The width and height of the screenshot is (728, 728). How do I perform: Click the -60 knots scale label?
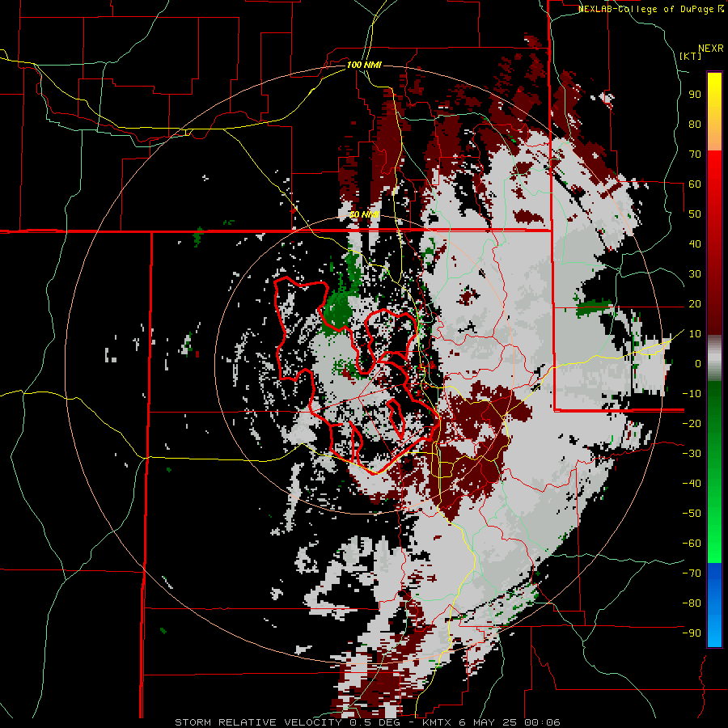point(692,544)
